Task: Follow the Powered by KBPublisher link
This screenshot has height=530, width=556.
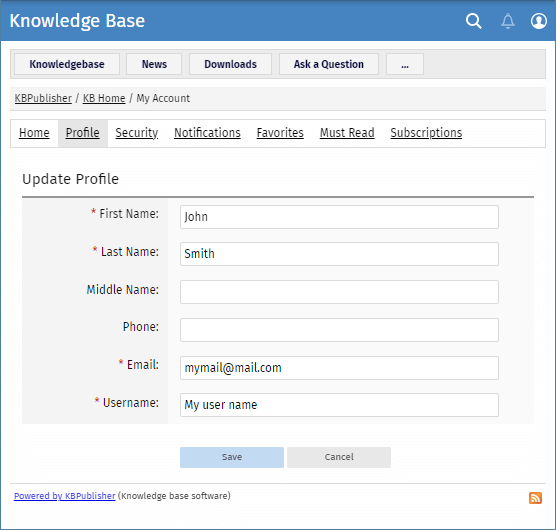Action: pos(65,496)
